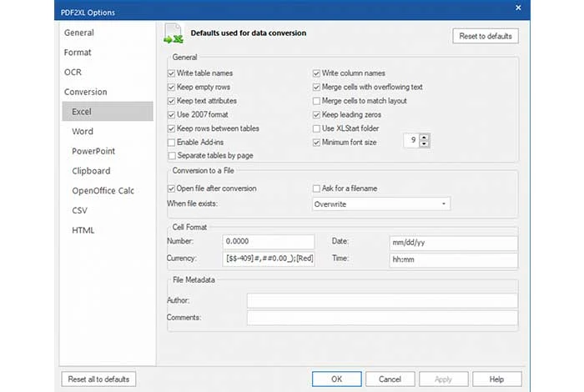The height and width of the screenshot is (392, 584).
Task: Confirm with the OK button
Action: pos(337,379)
